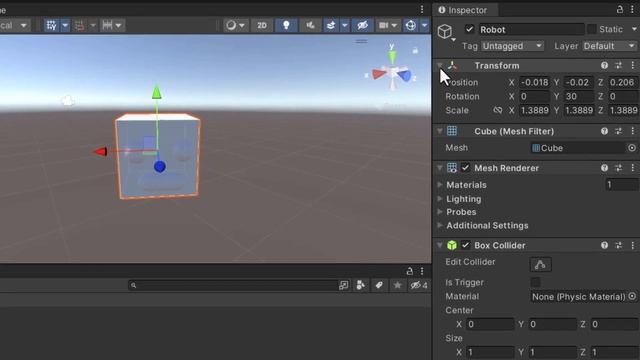Edit the Robot object name field
Screen dimensions: 640x360
531,29
